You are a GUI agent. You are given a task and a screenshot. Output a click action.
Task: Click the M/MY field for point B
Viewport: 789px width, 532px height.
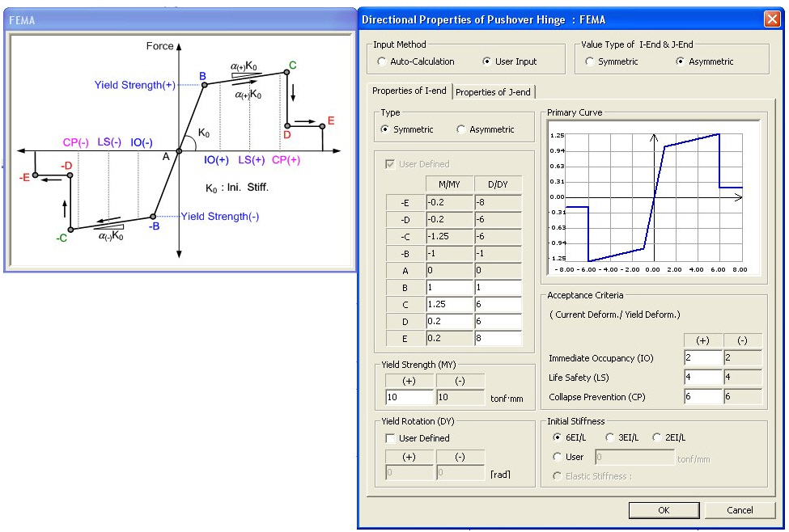click(x=448, y=287)
